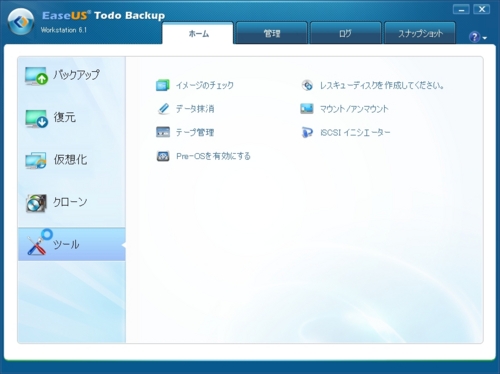This screenshot has width=500, height=374.
Task: Open データ抹消 link
Action: point(195,109)
